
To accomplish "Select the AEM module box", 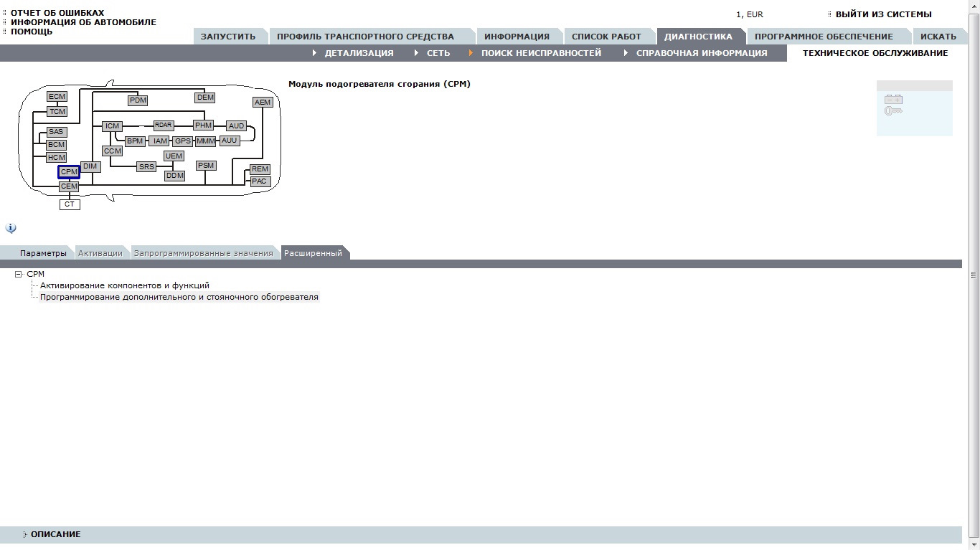I will (x=263, y=103).
